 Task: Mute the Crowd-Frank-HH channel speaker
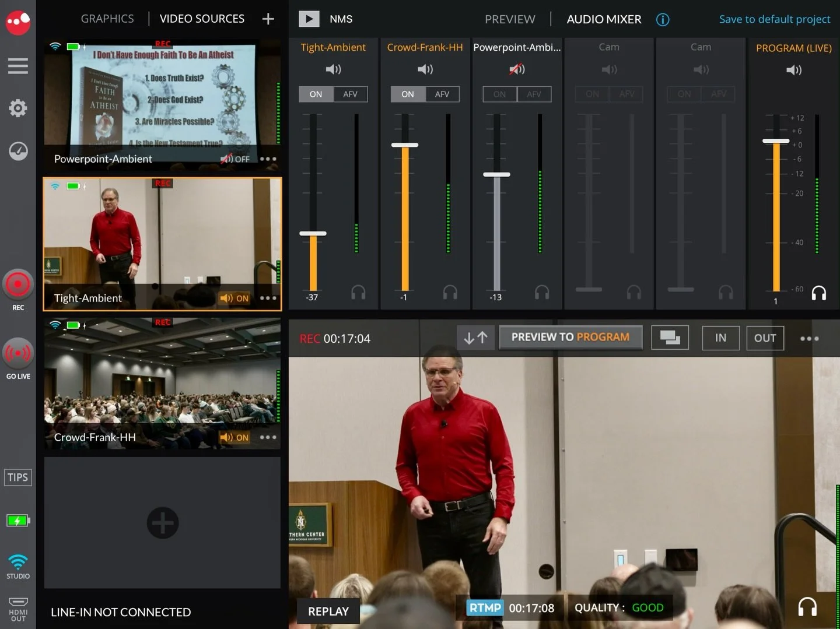425,69
